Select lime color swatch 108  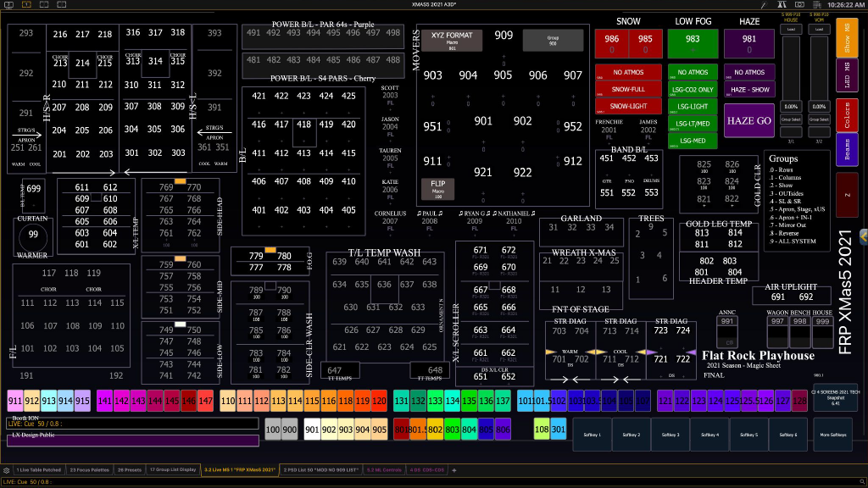pos(542,430)
